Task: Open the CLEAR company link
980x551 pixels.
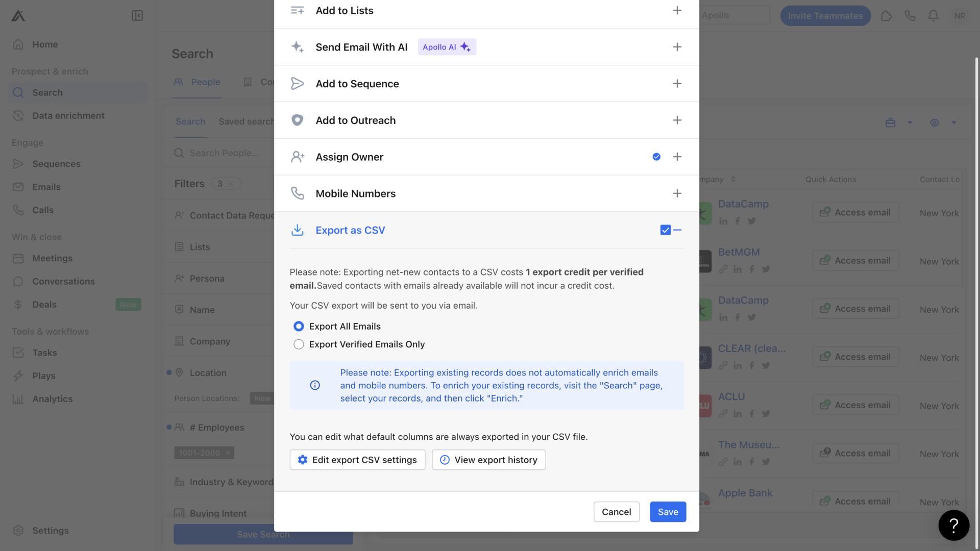Action: click(x=751, y=348)
